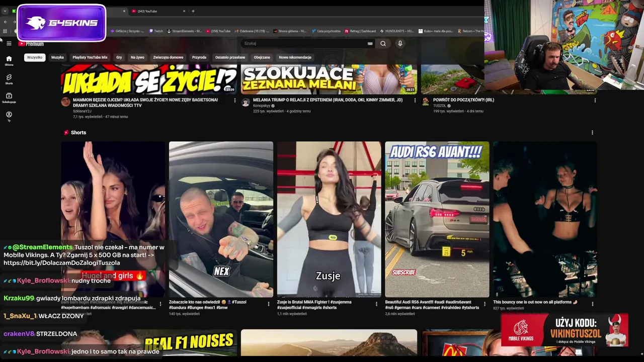Image resolution: width=644 pixels, height=362 pixels.
Task: Open the HUNDLAND'S bookmark
Action: pos(397,31)
